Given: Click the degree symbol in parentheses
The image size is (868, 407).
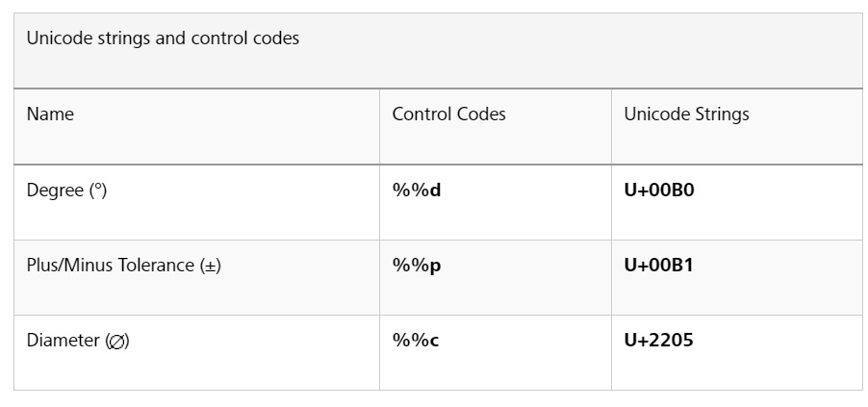Looking at the screenshot, I should [98, 187].
